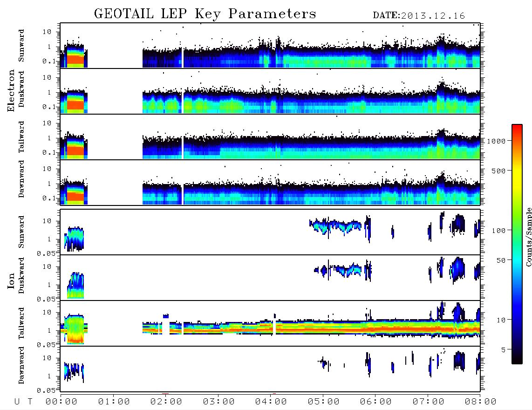The height and width of the screenshot is (410, 532).
Task: Click the "GEOTAIL LEP Key Parameters" title
Action: coord(205,14)
